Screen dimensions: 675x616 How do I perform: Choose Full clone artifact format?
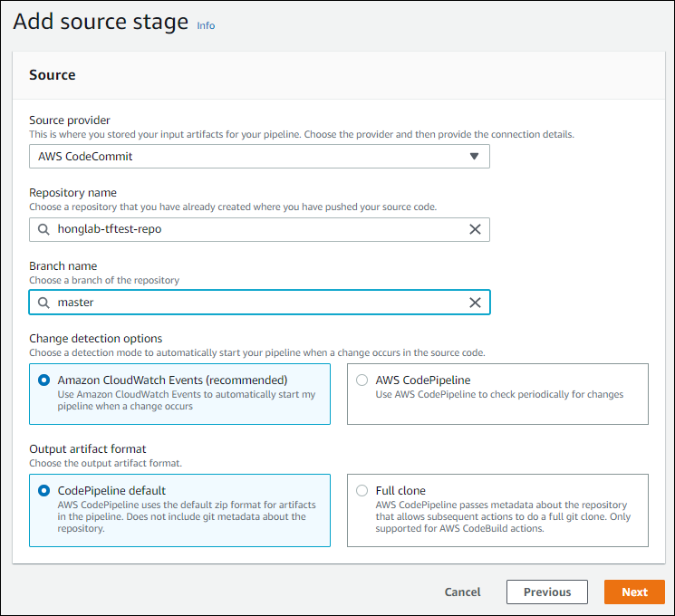click(x=362, y=490)
